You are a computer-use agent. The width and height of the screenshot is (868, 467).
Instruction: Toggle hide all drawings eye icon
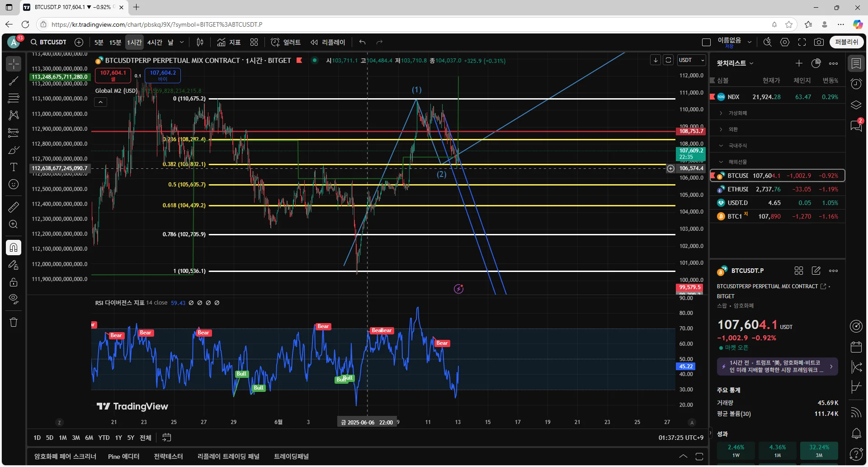[x=14, y=299]
